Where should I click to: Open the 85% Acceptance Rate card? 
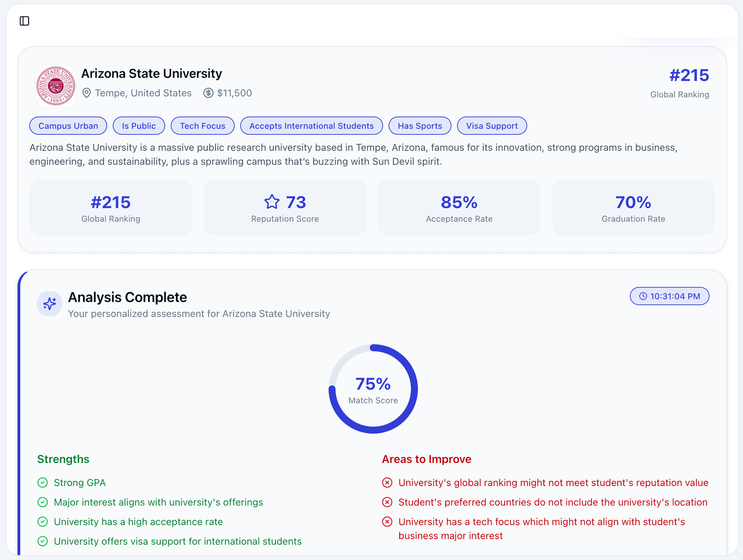coord(459,207)
